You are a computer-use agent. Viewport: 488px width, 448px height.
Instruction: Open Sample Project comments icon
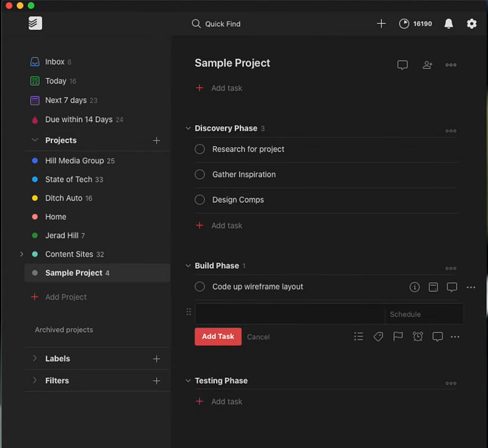tap(402, 65)
